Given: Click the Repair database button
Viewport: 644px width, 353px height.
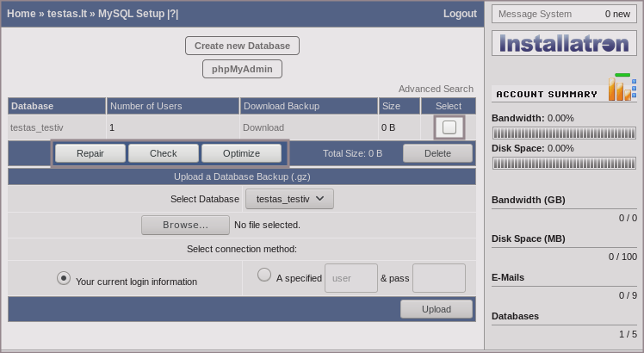Looking at the screenshot, I should [x=90, y=153].
